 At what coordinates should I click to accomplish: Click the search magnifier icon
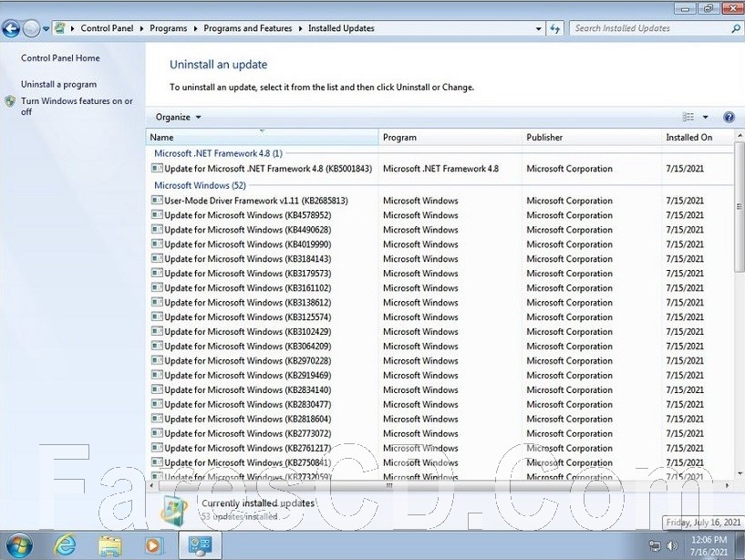point(736,28)
